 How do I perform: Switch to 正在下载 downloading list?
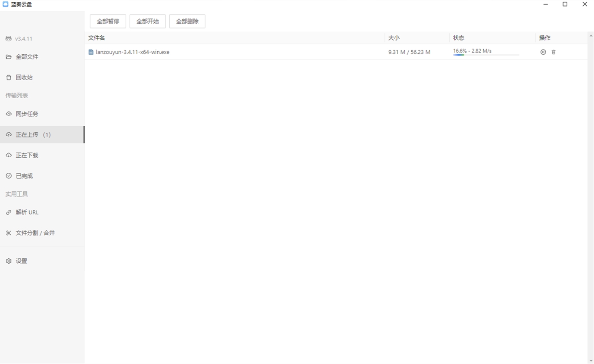pos(27,156)
